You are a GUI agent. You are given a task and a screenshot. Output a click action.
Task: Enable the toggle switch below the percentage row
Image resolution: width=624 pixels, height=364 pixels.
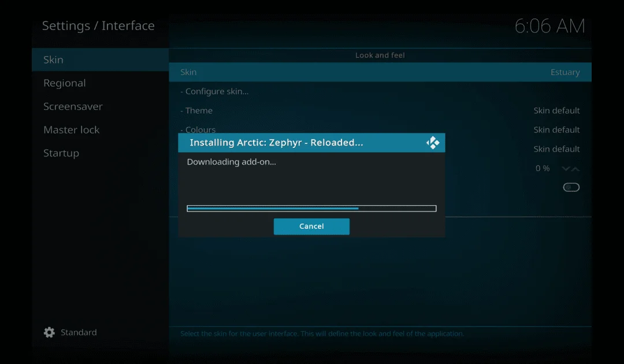tap(571, 187)
